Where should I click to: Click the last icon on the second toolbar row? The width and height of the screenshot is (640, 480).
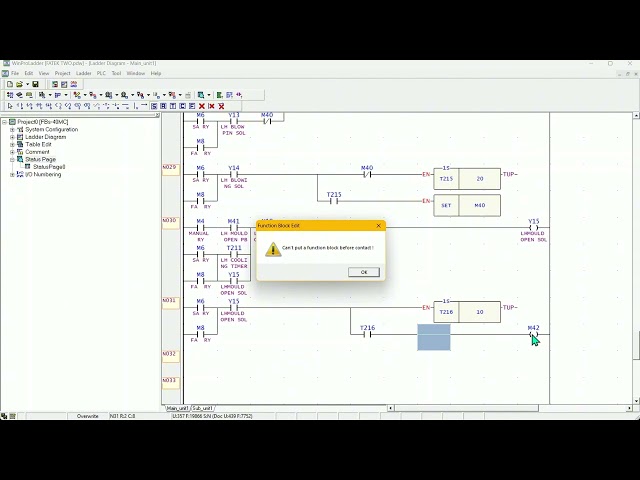239,95
